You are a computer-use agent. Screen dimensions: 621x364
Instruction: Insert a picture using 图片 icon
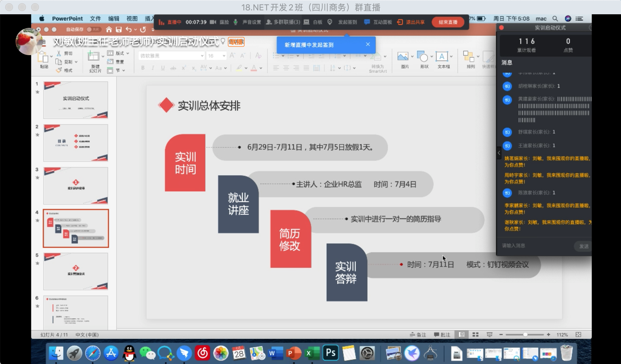pos(403,57)
